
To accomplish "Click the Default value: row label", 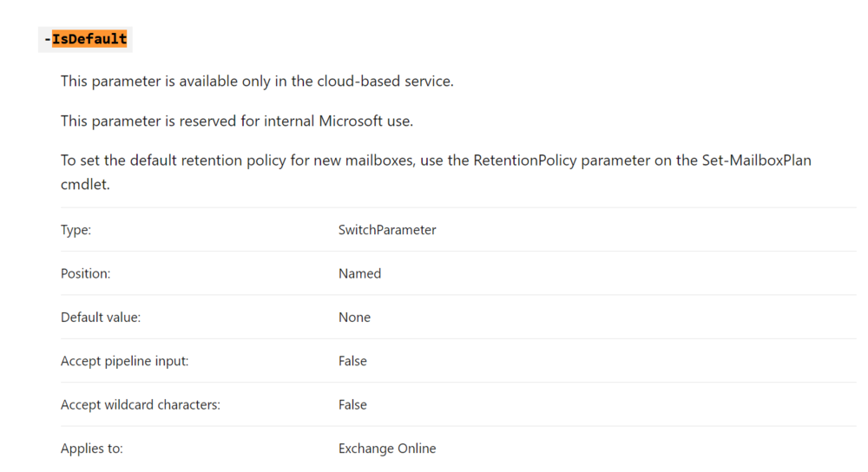I will [101, 318].
